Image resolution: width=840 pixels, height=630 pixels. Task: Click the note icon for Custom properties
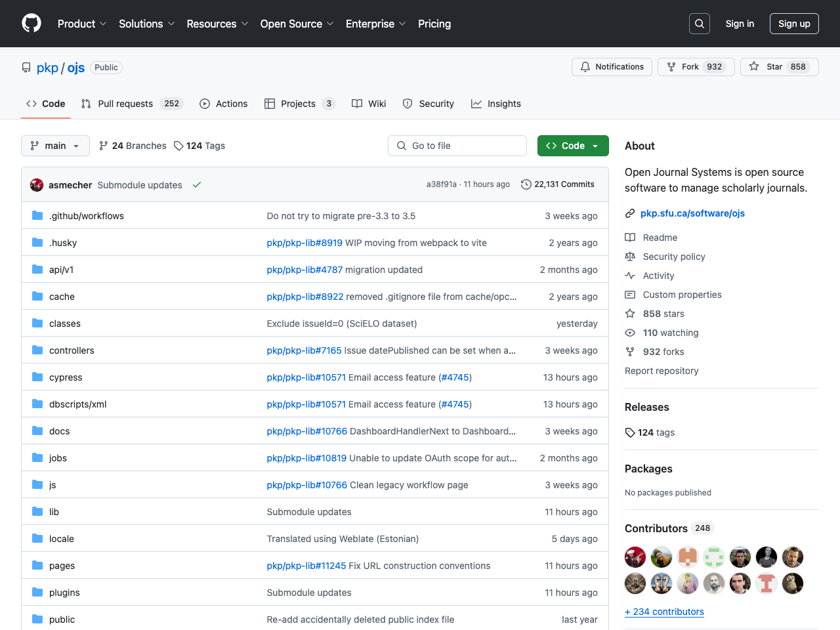tap(630, 295)
